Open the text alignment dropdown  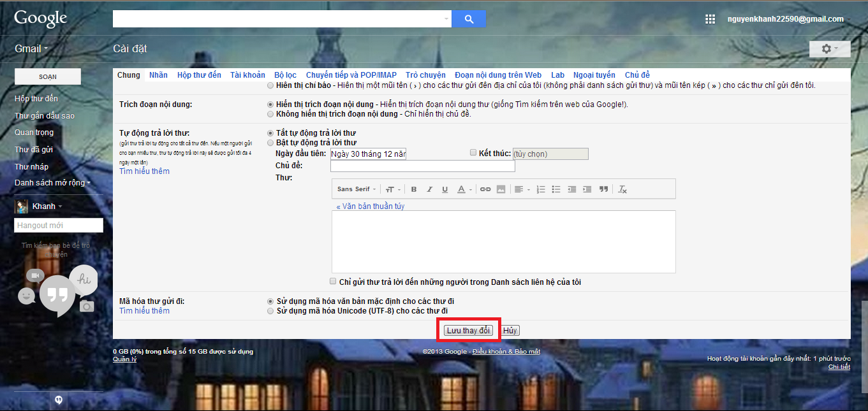tap(522, 189)
